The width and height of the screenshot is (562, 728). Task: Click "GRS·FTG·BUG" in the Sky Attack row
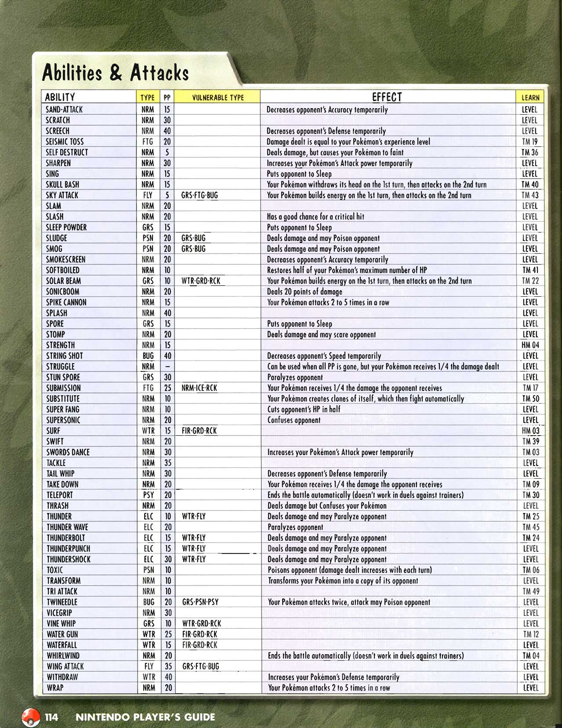click(x=199, y=195)
